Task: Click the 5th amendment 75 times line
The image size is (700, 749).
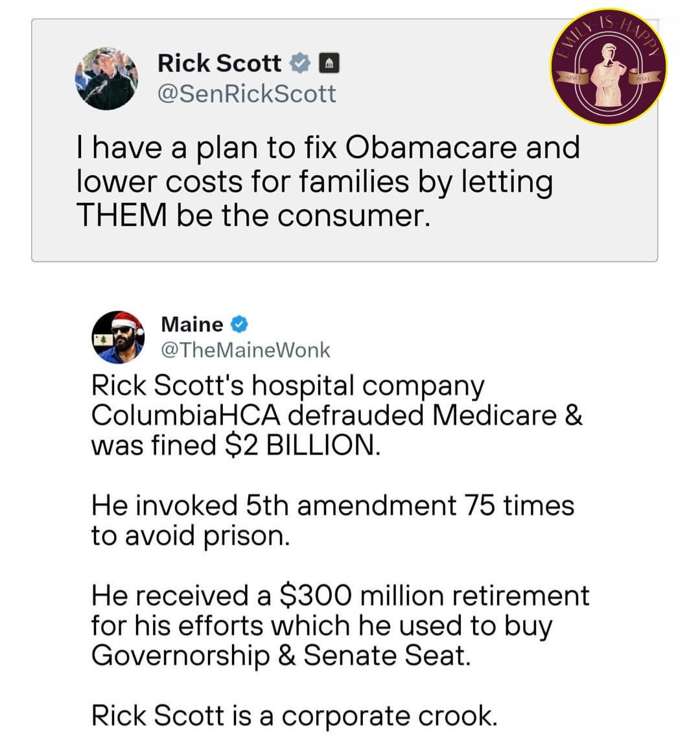Action: tap(332, 505)
